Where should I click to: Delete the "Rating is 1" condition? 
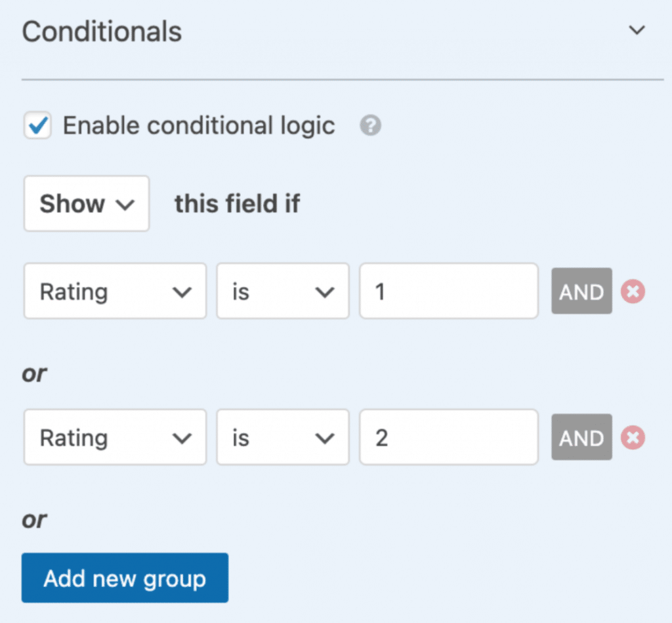click(633, 291)
